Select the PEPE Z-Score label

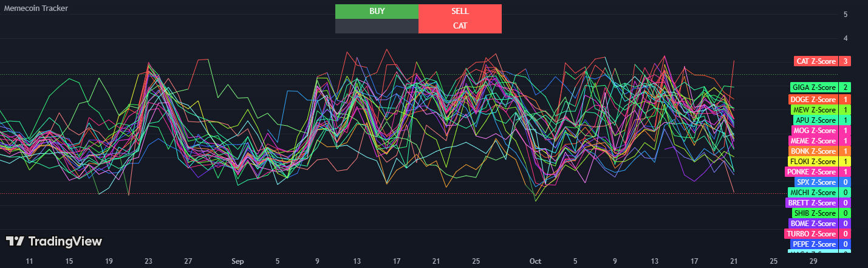coord(815,244)
